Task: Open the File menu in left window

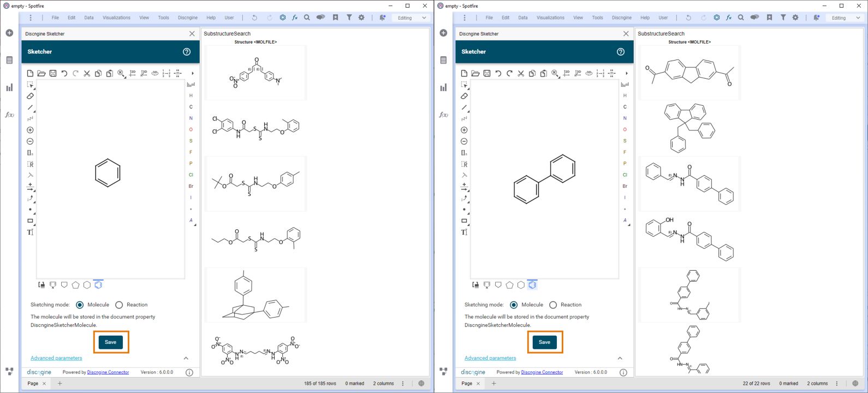Action: point(55,17)
